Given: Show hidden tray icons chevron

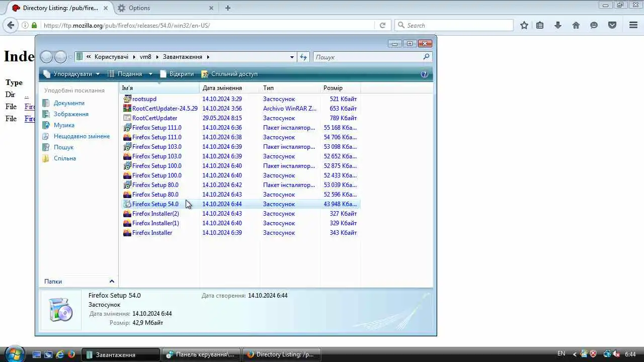Looking at the screenshot, I should (575, 354).
